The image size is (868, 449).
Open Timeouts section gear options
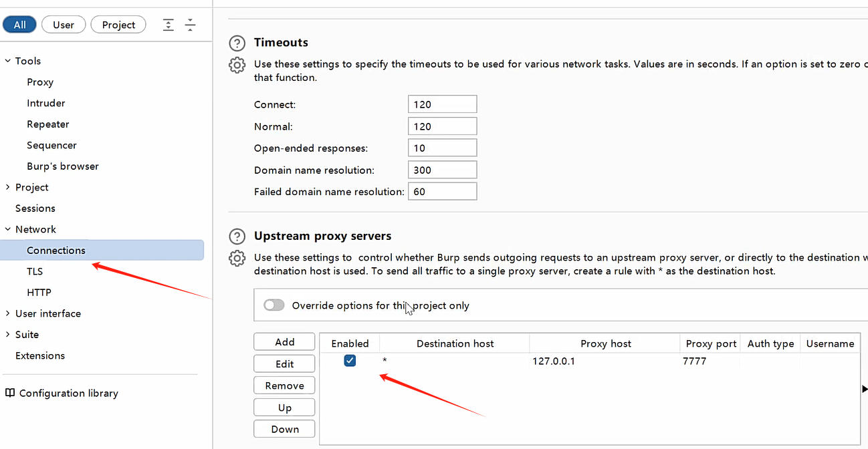tap(237, 65)
